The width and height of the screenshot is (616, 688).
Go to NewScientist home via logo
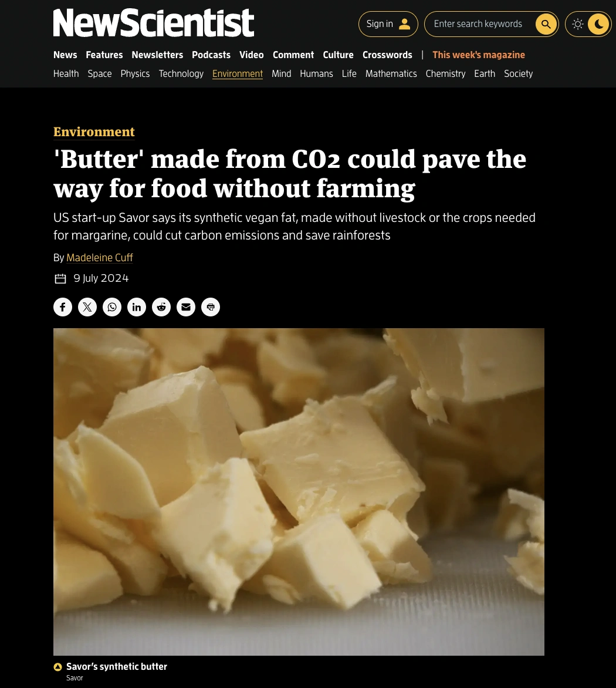click(154, 23)
